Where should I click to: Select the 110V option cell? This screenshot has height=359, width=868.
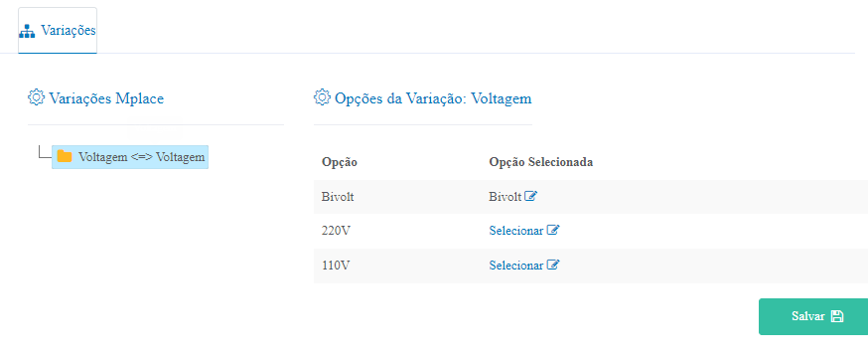pyautogui.click(x=336, y=266)
